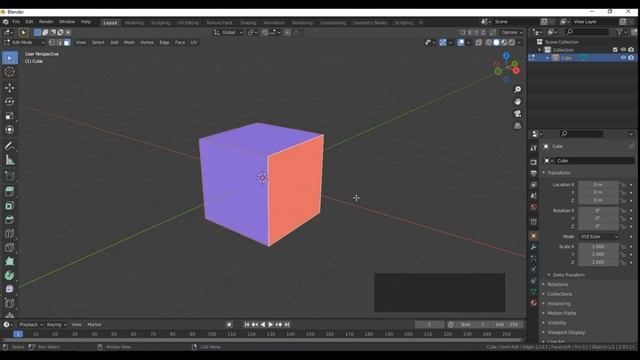640x360 pixels.
Task: Toggle Collection exclude checkbox in outliner
Action: pos(615,49)
